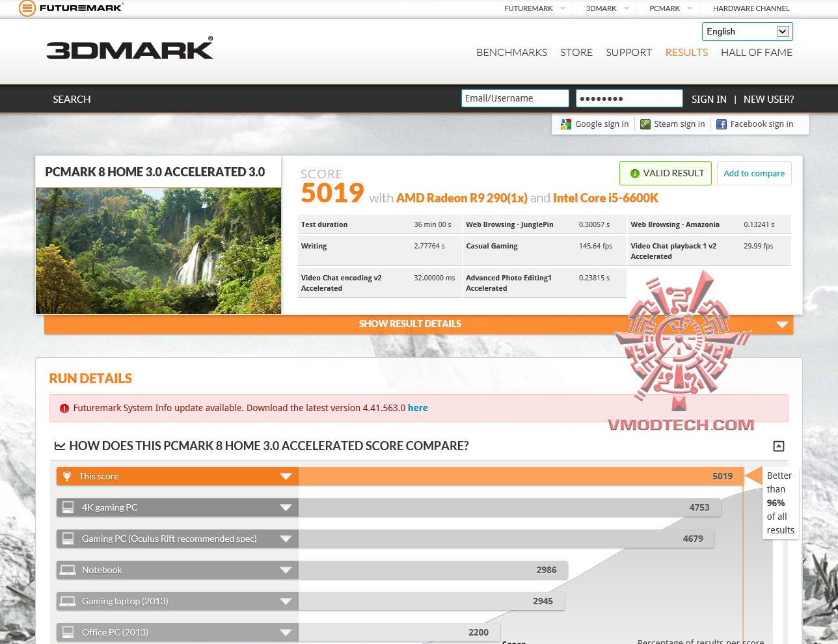The height and width of the screenshot is (644, 838).
Task: Click the 3DMARK logo
Action: coord(129,49)
